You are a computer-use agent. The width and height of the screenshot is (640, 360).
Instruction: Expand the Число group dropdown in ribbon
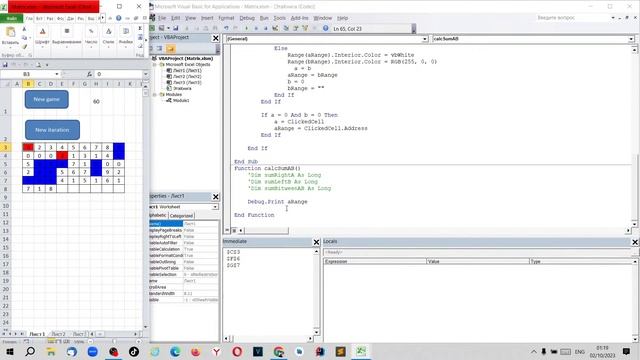point(91,47)
